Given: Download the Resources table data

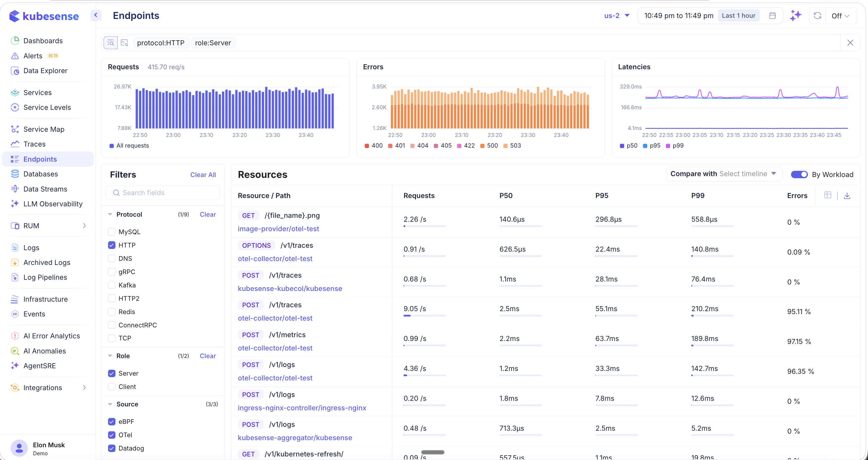Looking at the screenshot, I should (848, 195).
